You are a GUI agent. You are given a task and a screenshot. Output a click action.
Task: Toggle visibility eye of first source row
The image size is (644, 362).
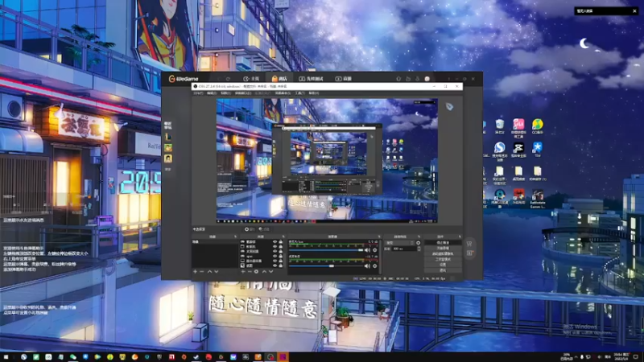pos(275,242)
